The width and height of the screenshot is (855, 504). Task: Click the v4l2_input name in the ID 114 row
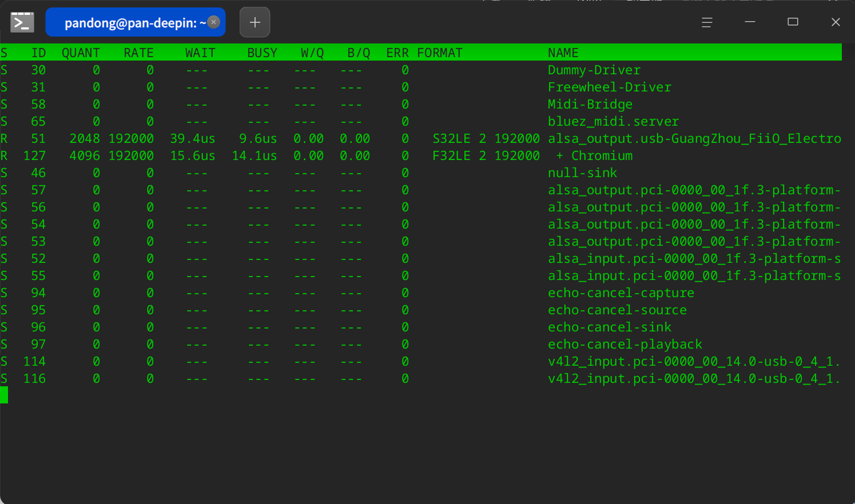(694, 361)
